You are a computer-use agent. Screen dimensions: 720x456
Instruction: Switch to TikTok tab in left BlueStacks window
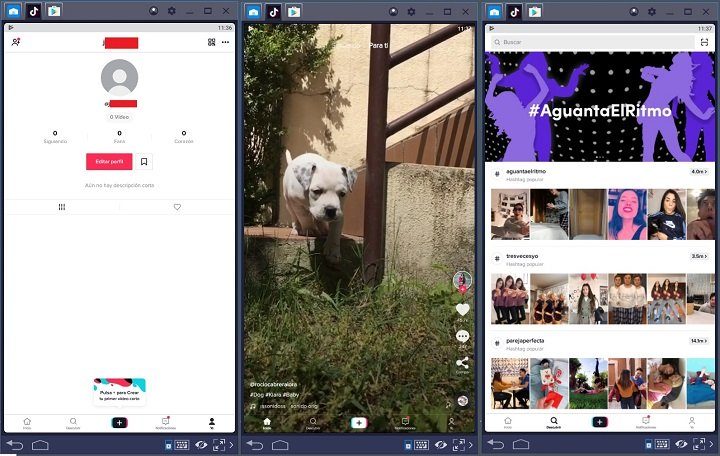tap(34, 11)
